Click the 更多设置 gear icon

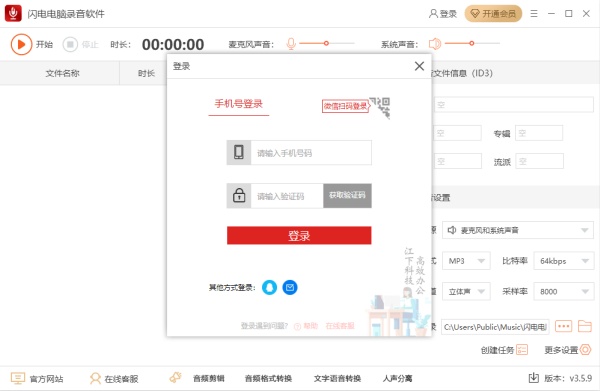(585, 350)
